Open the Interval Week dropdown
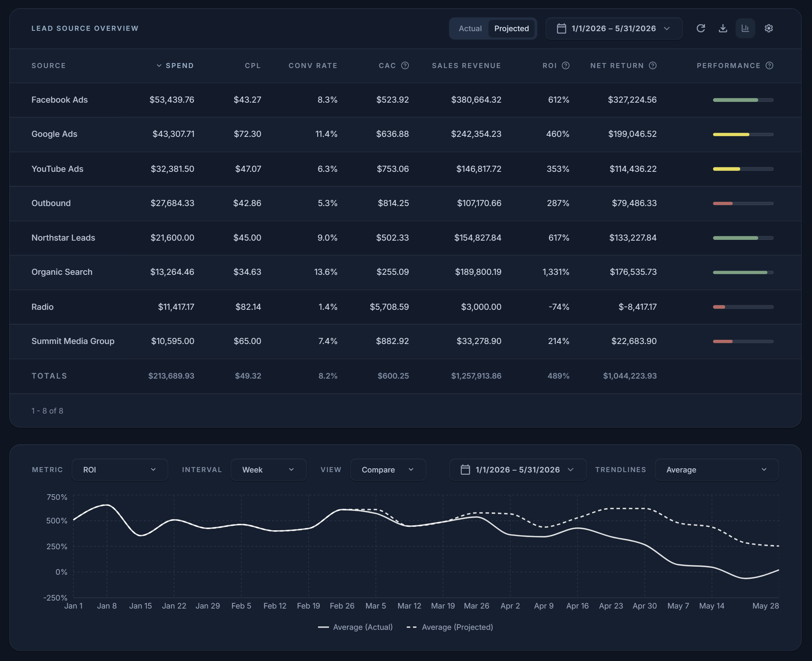 pyautogui.click(x=268, y=469)
